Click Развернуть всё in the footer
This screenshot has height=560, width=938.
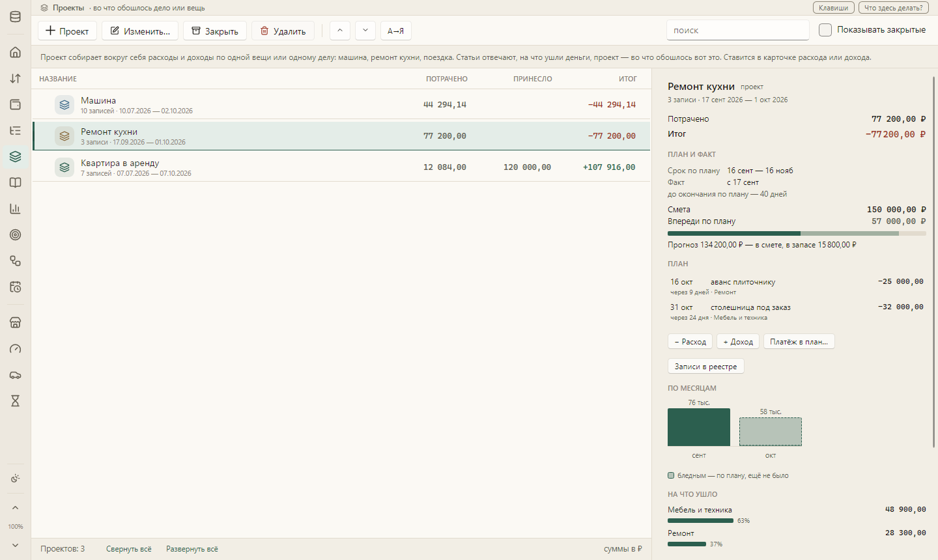(x=192, y=549)
